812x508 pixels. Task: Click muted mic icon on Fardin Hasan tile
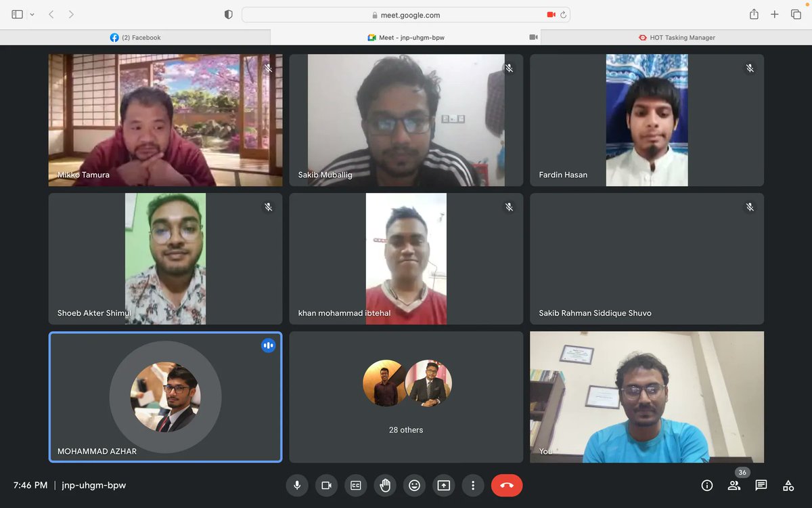coord(750,68)
